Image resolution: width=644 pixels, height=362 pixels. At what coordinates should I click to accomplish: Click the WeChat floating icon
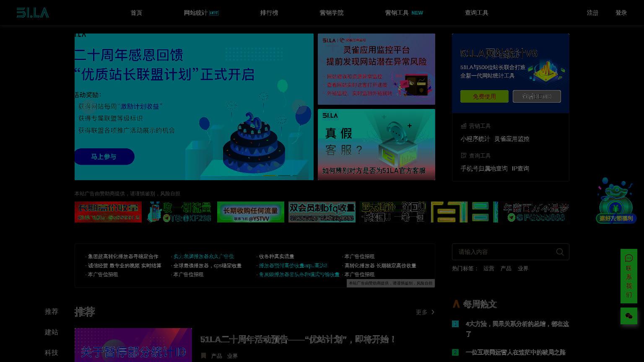pos(629,316)
